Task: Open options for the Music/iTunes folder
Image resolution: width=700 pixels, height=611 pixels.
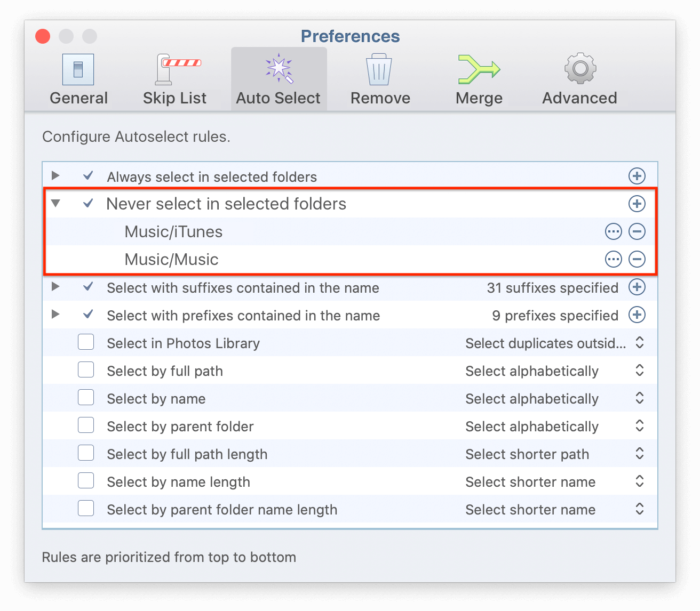Action: (614, 231)
